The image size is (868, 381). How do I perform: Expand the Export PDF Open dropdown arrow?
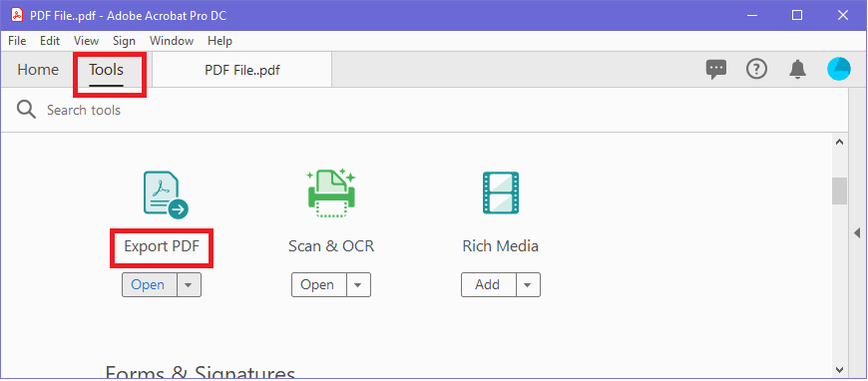(189, 284)
